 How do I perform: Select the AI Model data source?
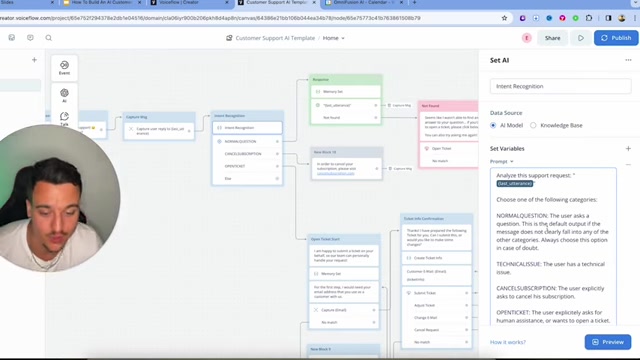(507, 125)
